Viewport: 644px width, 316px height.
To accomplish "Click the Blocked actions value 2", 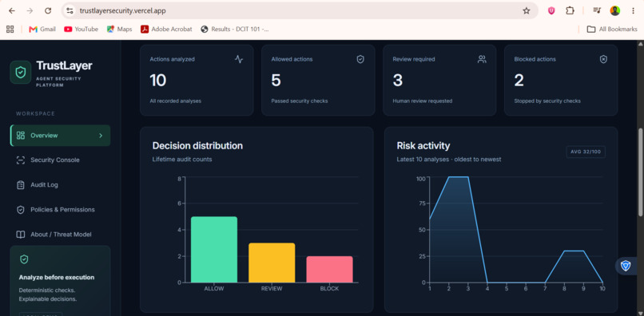I will point(519,81).
